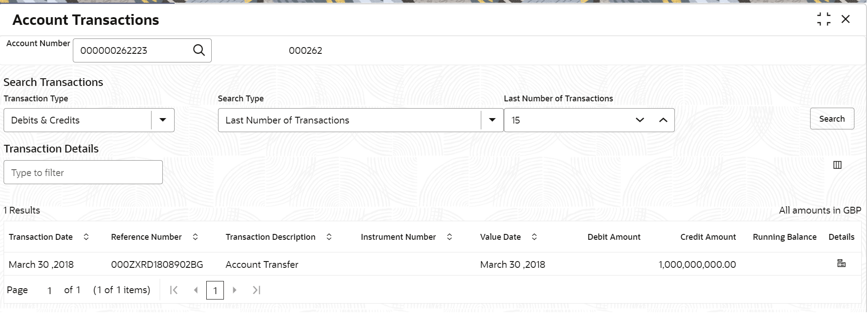Go to next page arrow
The width and height of the screenshot is (868, 314).
[x=234, y=290]
